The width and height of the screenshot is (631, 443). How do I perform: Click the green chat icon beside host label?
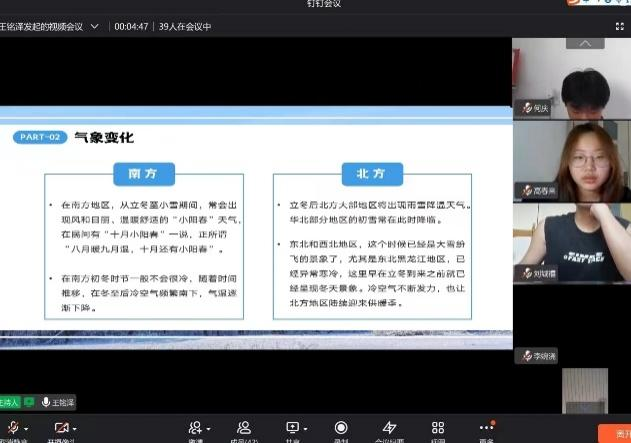click(29, 402)
